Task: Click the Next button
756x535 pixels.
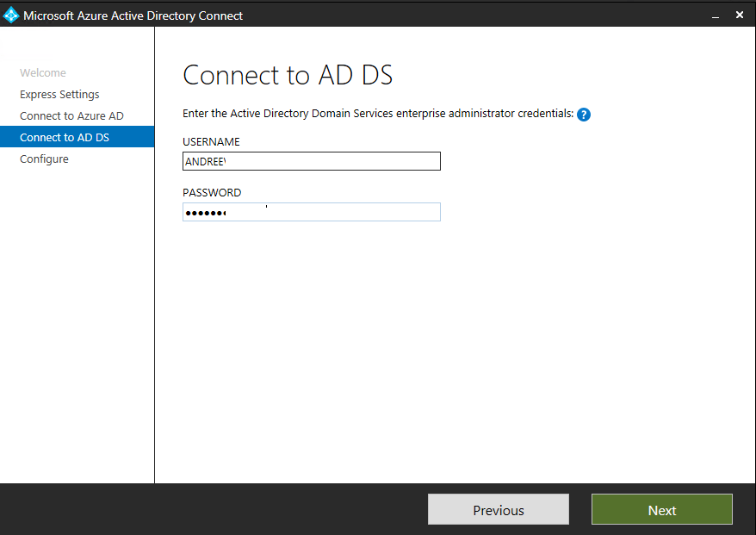Action: [661, 509]
